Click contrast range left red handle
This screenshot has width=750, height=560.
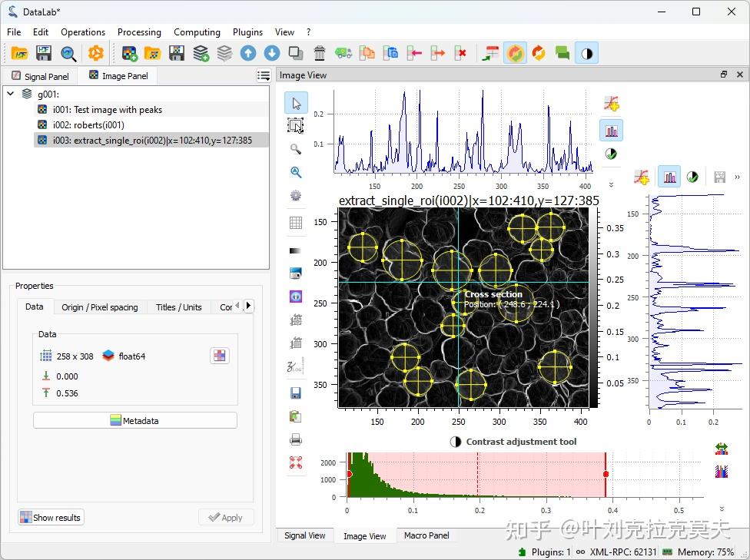click(x=349, y=474)
